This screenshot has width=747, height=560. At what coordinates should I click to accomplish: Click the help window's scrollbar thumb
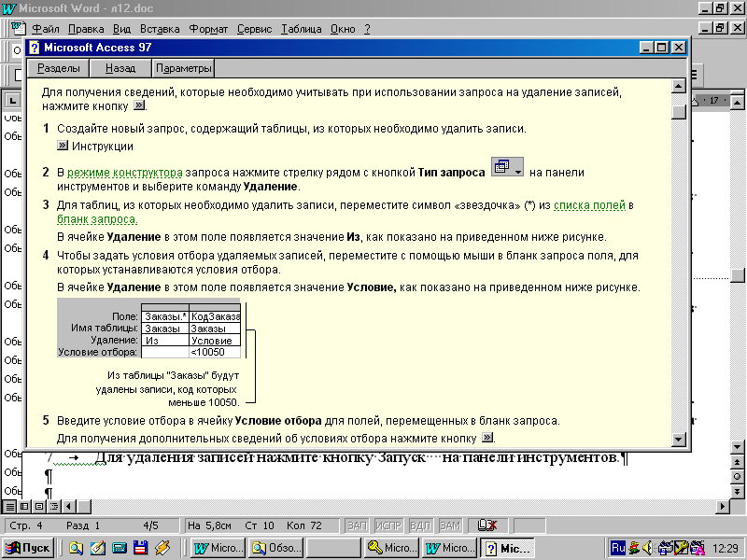point(679,111)
